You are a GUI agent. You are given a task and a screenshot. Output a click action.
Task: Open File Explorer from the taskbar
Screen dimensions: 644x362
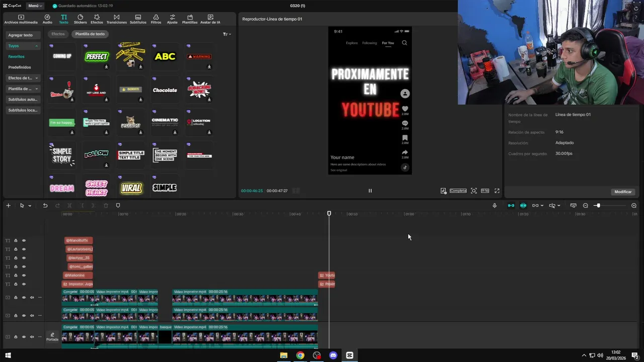[284, 355]
